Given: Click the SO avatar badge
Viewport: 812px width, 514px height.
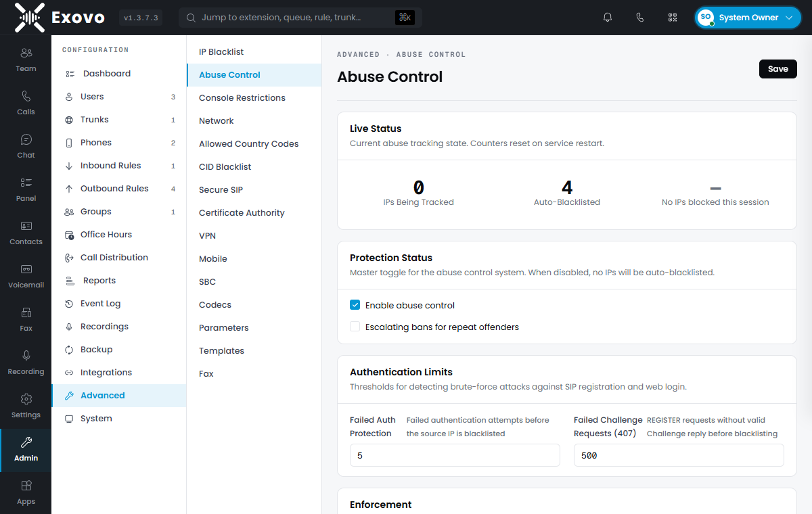Looking at the screenshot, I should pyautogui.click(x=706, y=18).
